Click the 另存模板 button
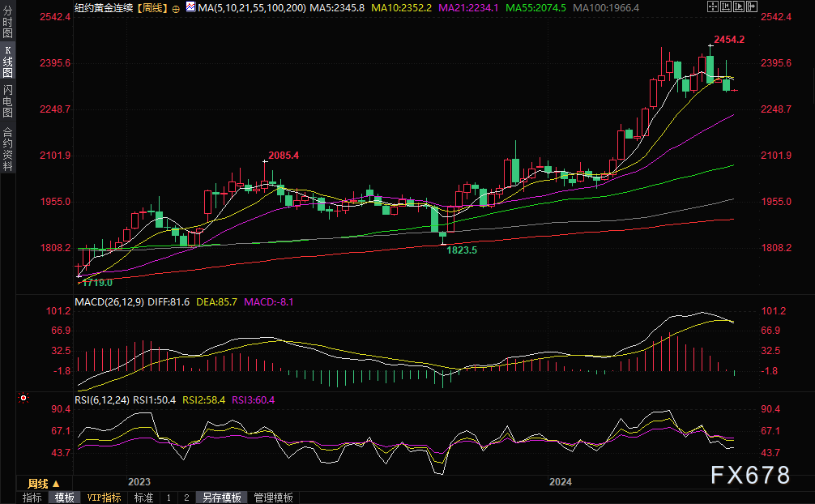815x504 pixels. click(222, 498)
